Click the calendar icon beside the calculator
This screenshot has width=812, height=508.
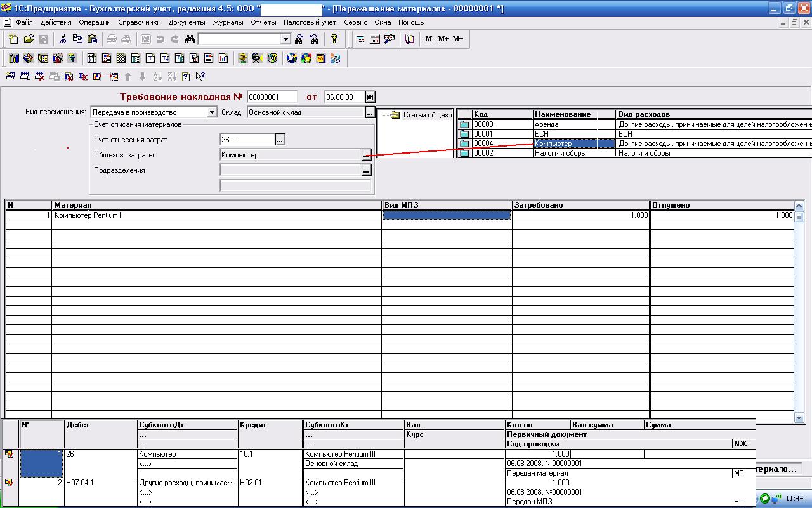coord(375,39)
